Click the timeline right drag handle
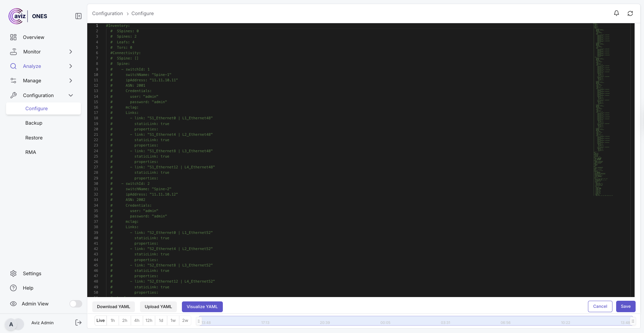644x333 pixels. coord(633,321)
